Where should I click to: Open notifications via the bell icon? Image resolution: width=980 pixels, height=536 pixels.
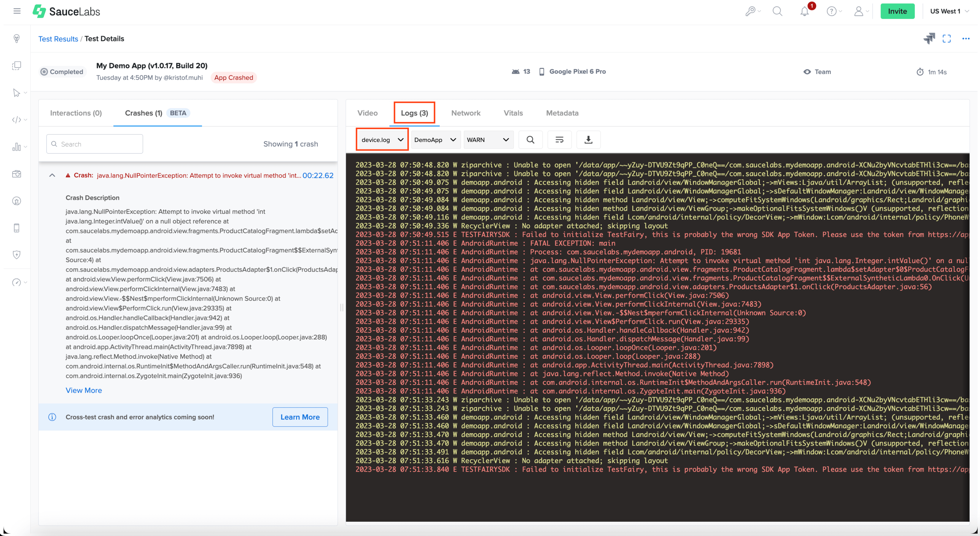pyautogui.click(x=804, y=11)
